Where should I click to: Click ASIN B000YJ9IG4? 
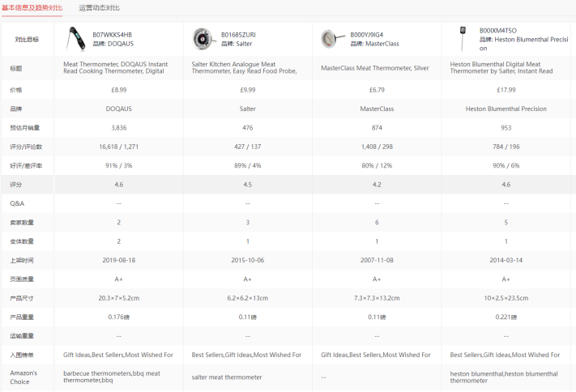367,35
